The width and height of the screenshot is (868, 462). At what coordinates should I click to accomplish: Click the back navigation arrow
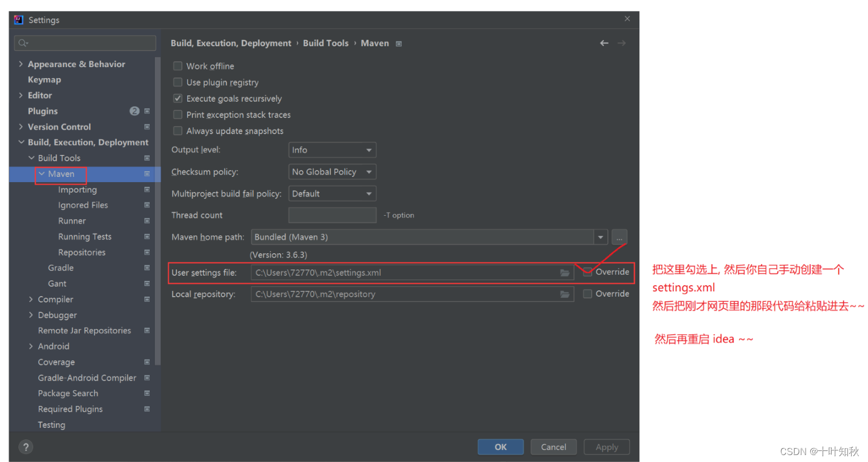pyautogui.click(x=604, y=43)
